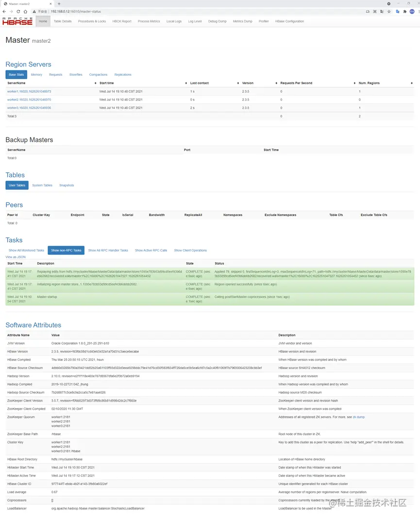This screenshot has width=420, height=521.
Task: Open Debug Dump page
Action: [x=218, y=21]
